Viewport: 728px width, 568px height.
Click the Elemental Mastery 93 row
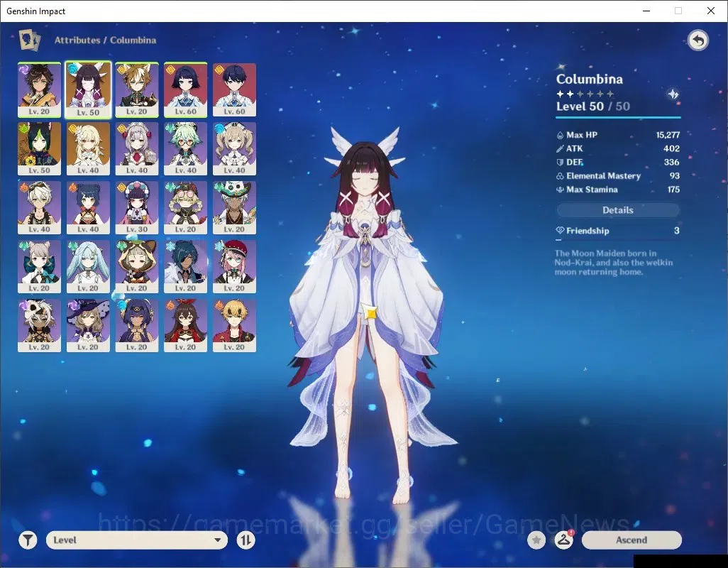(x=617, y=176)
